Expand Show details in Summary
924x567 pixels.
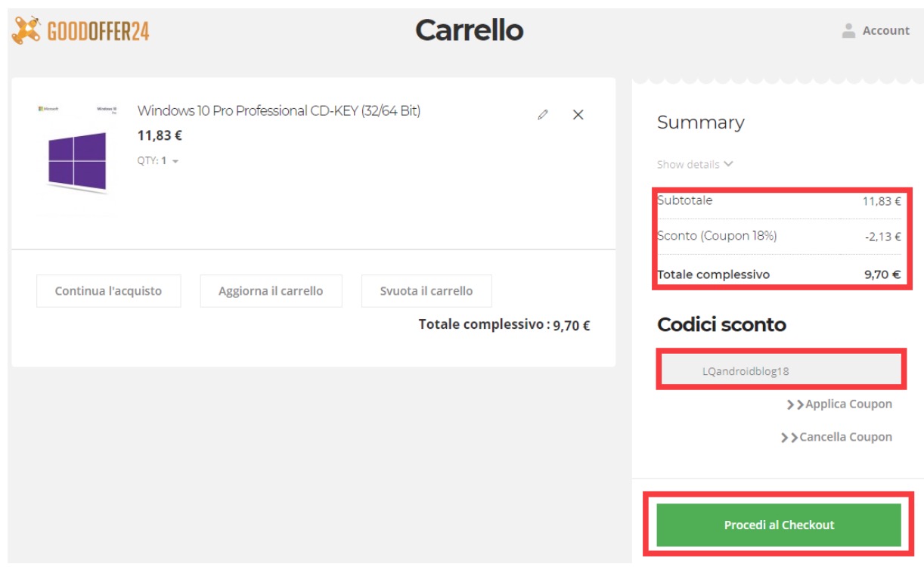tap(695, 164)
